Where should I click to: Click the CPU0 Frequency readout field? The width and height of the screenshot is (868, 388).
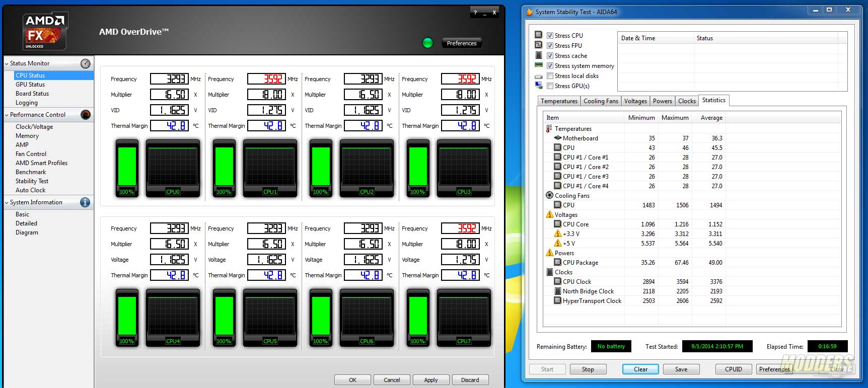170,79
